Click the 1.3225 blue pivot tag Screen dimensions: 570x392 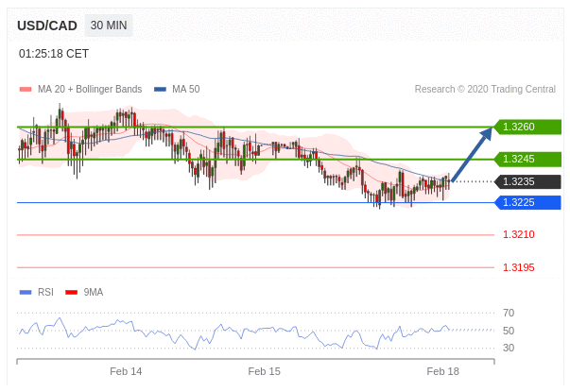pyautogui.click(x=527, y=202)
